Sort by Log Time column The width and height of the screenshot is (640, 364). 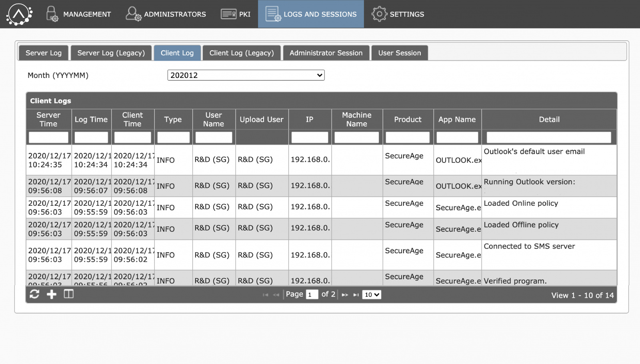pyautogui.click(x=91, y=119)
